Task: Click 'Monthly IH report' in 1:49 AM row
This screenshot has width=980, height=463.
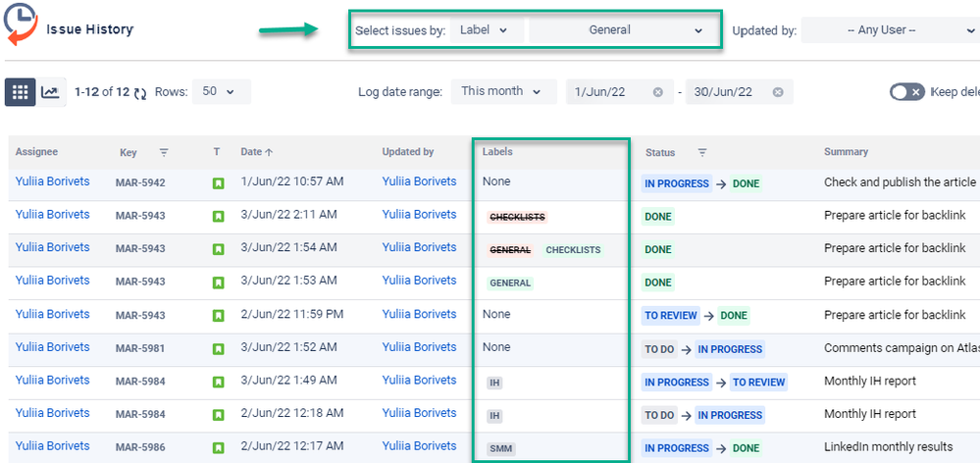Action: 870,380
